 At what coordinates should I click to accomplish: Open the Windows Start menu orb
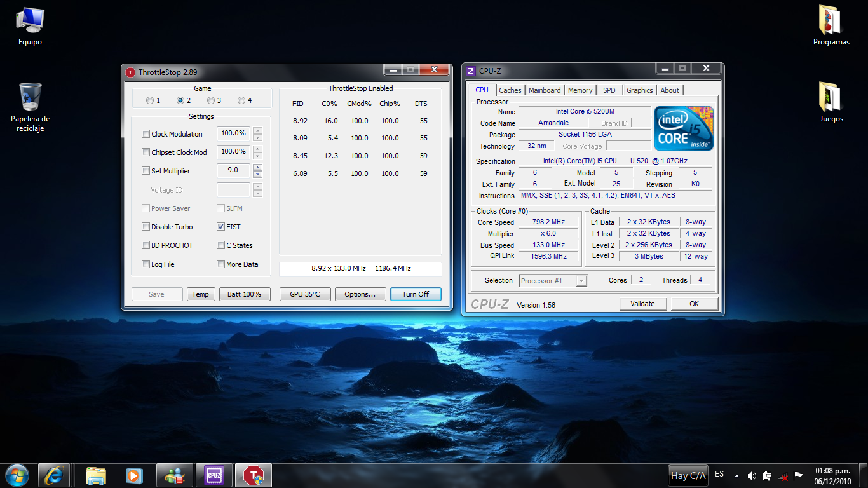pyautogui.click(x=17, y=475)
